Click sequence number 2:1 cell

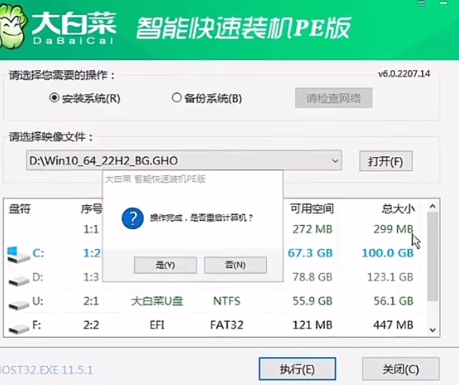pyautogui.click(x=91, y=301)
